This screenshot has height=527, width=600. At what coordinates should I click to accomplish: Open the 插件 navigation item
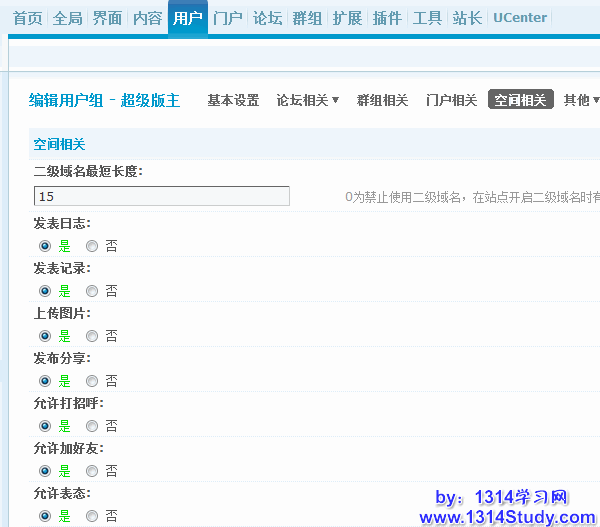click(387, 18)
